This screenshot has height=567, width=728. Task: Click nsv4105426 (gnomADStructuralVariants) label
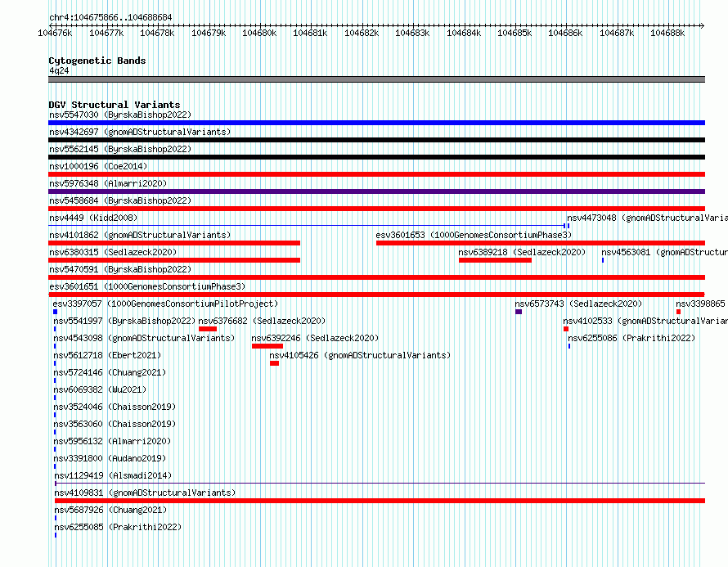click(x=360, y=355)
